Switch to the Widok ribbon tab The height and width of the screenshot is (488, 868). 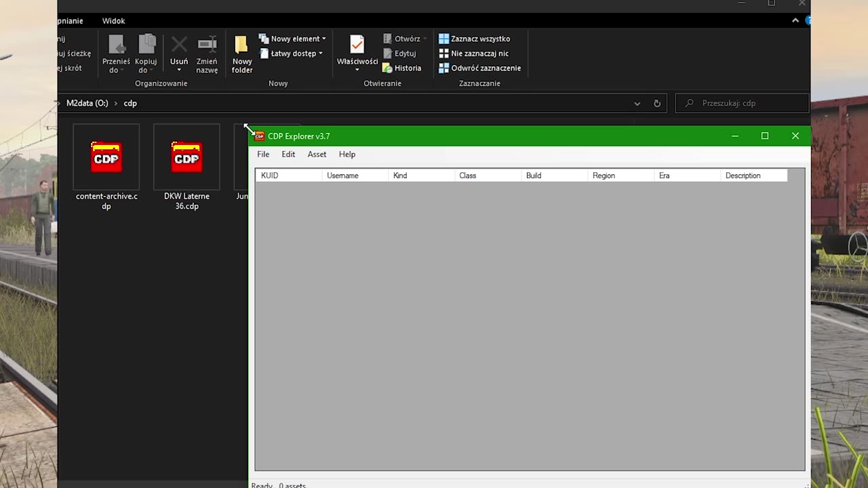tap(113, 21)
